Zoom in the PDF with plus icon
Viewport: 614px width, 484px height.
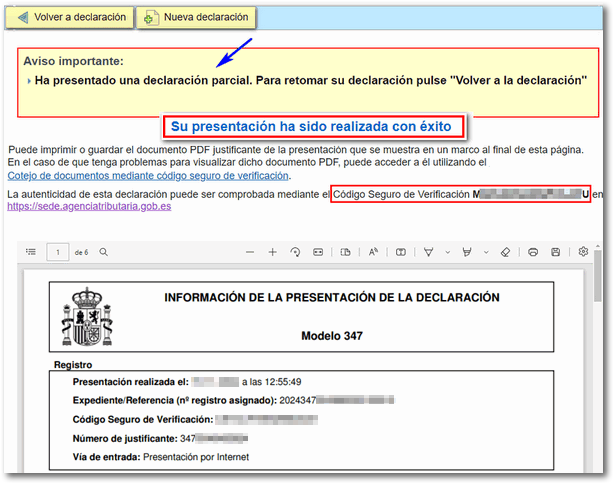(272, 252)
